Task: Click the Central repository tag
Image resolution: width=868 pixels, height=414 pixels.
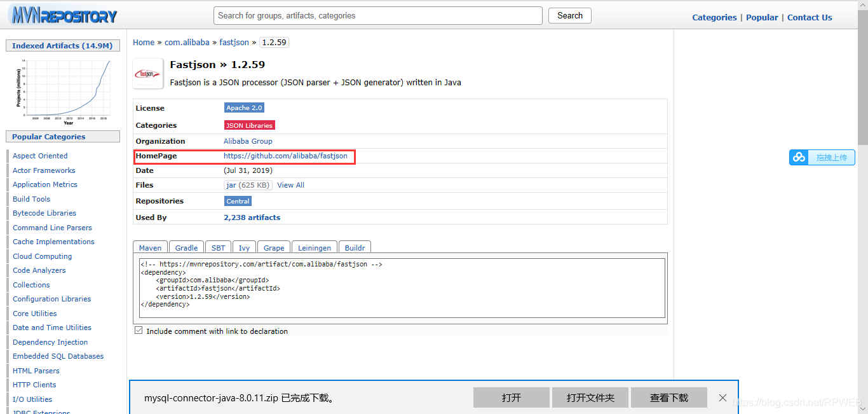Action: (x=238, y=201)
